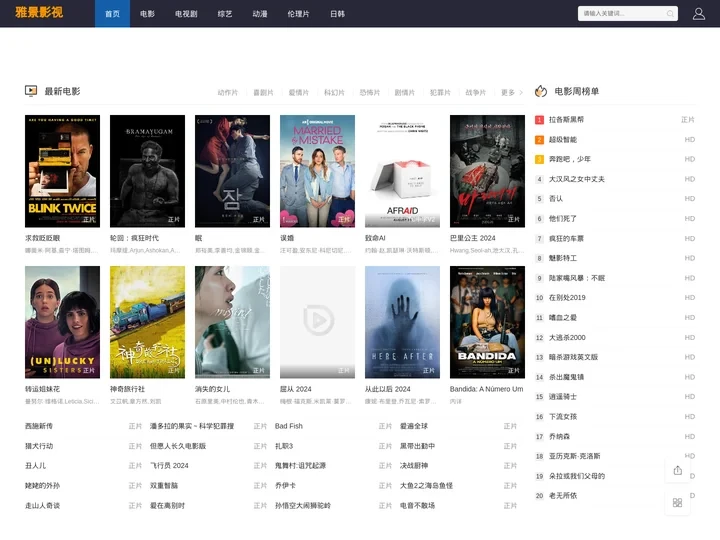Click the 轮回：疯狂时代 title link
720x540 pixels.
click(135, 238)
